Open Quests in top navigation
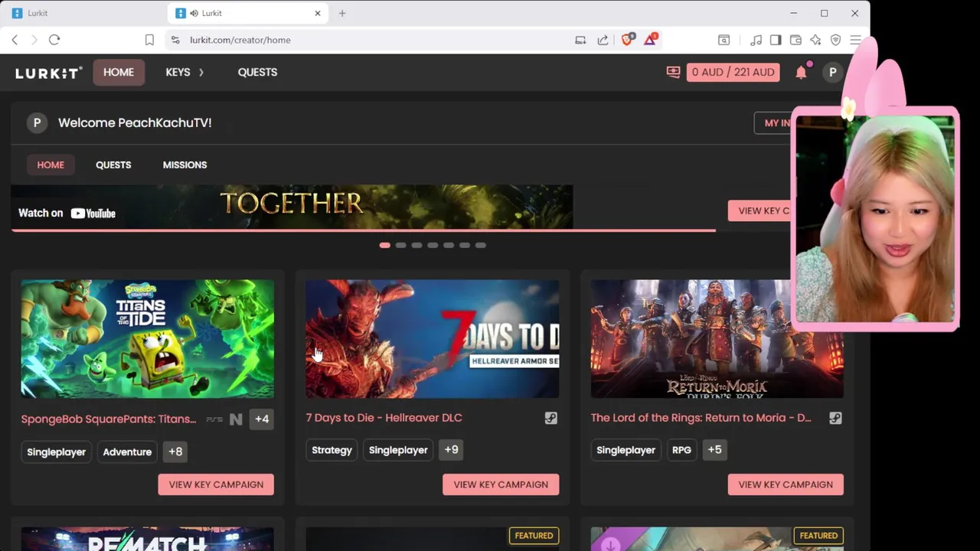The height and width of the screenshot is (551, 980). tap(257, 72)
